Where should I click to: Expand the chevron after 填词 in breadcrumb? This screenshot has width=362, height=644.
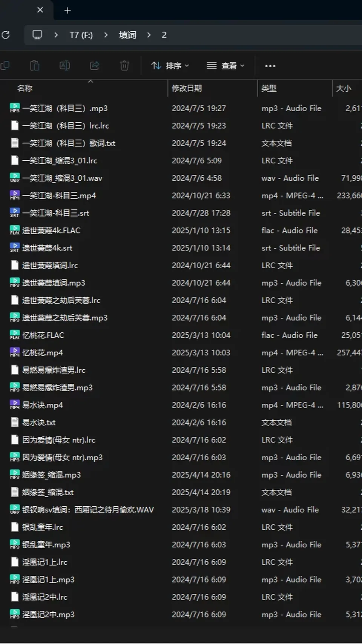pos(149,35)
